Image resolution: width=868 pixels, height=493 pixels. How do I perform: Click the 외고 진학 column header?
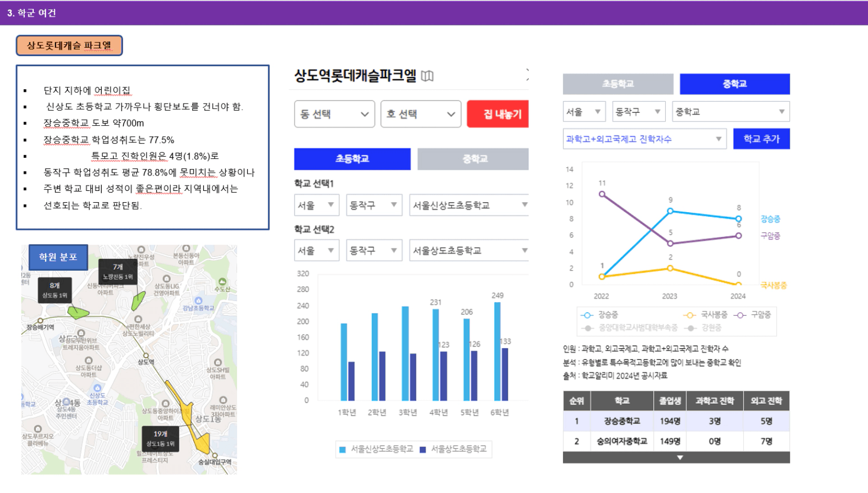(766, 401)
